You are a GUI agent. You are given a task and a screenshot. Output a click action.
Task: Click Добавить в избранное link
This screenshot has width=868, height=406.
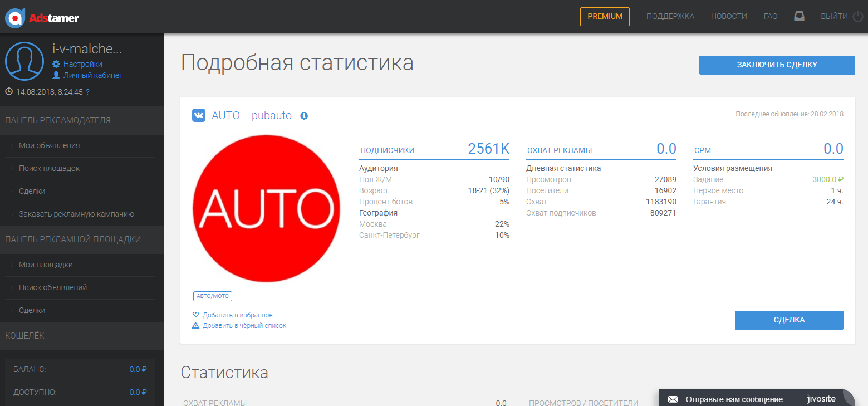coord(238,315)
